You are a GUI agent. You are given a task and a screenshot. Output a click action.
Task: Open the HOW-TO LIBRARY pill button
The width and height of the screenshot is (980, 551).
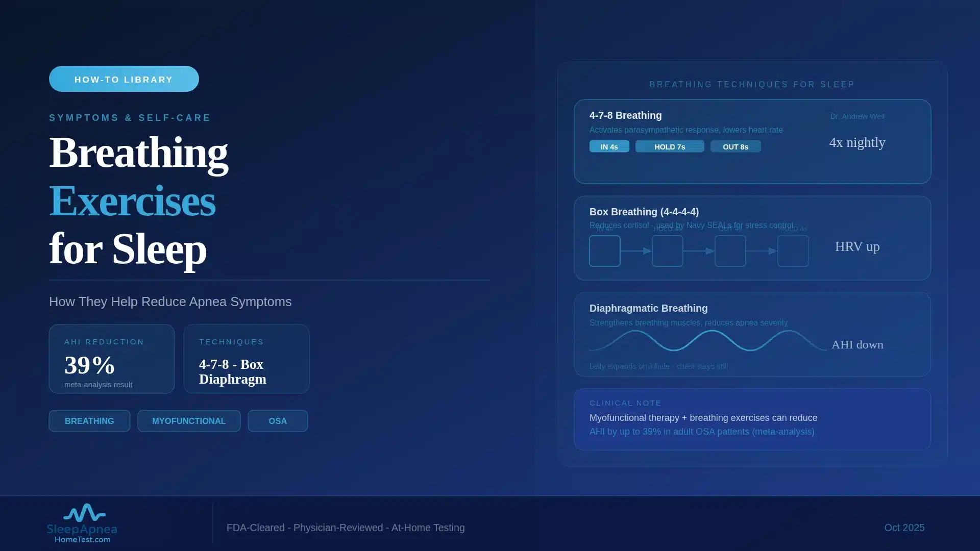coord(124,79)
